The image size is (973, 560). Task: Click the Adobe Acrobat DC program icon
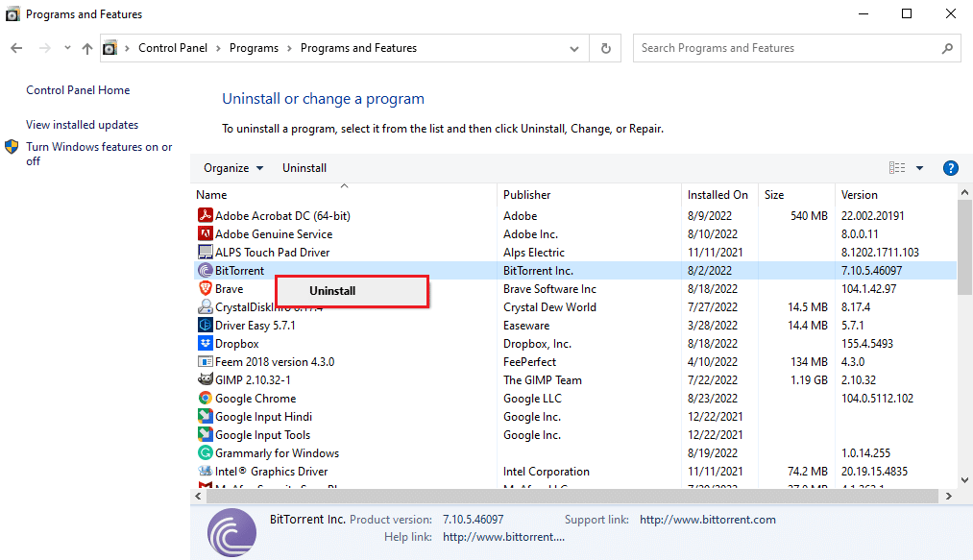click(205, 215)
